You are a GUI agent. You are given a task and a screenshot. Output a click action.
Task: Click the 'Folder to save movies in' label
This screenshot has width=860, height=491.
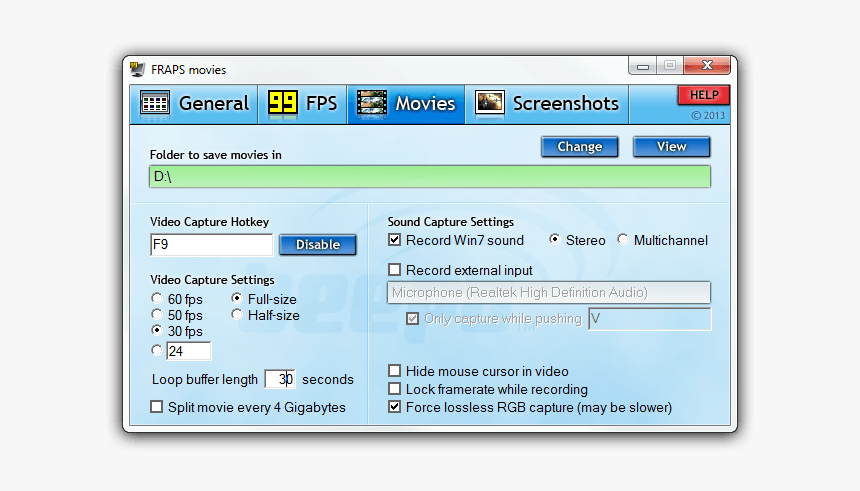pyautogui.click(x=216, y=155)
